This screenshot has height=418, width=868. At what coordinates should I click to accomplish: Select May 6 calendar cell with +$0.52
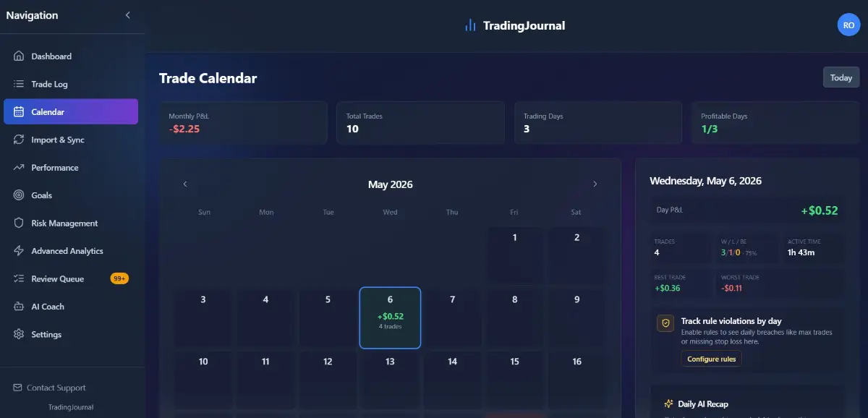tap(390, 318)
